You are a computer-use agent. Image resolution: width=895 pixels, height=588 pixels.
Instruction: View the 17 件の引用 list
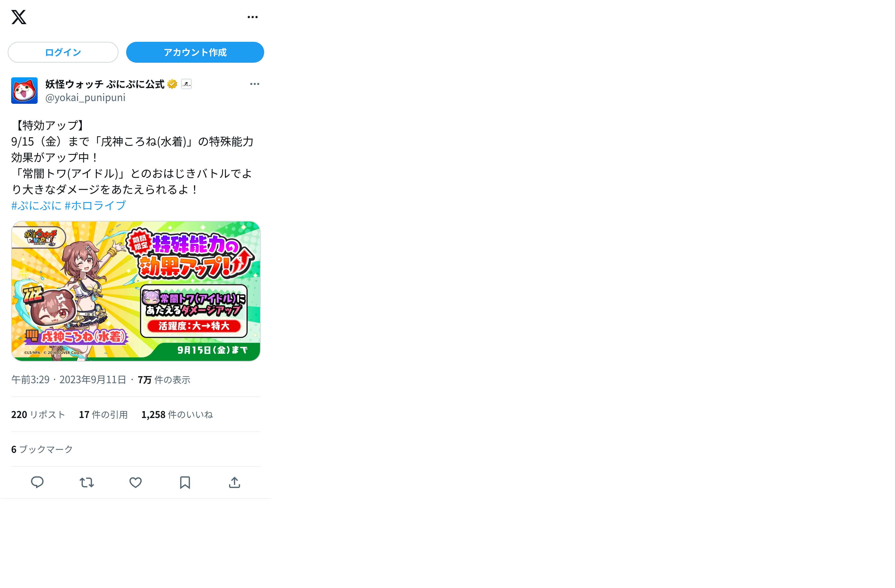103,414
